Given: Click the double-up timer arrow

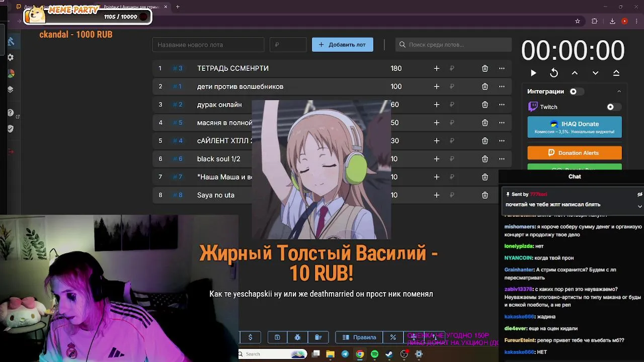Looking at the screenshot, I should (616, 73).
